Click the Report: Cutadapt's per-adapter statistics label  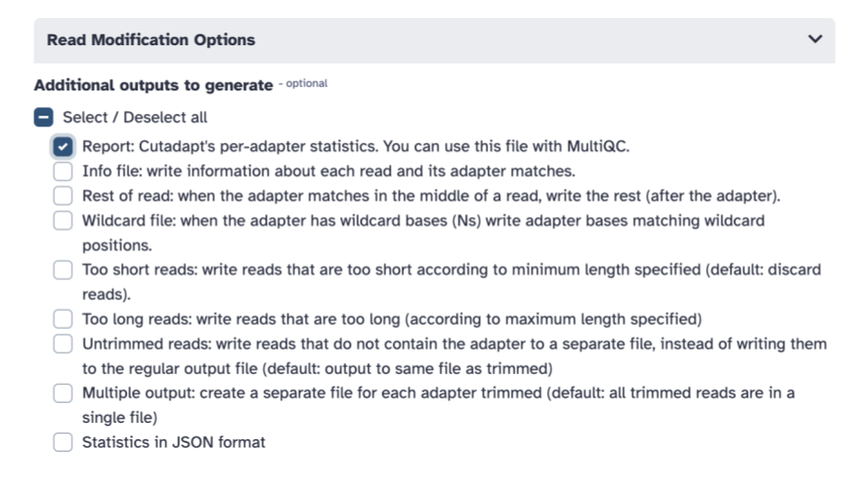355,146
